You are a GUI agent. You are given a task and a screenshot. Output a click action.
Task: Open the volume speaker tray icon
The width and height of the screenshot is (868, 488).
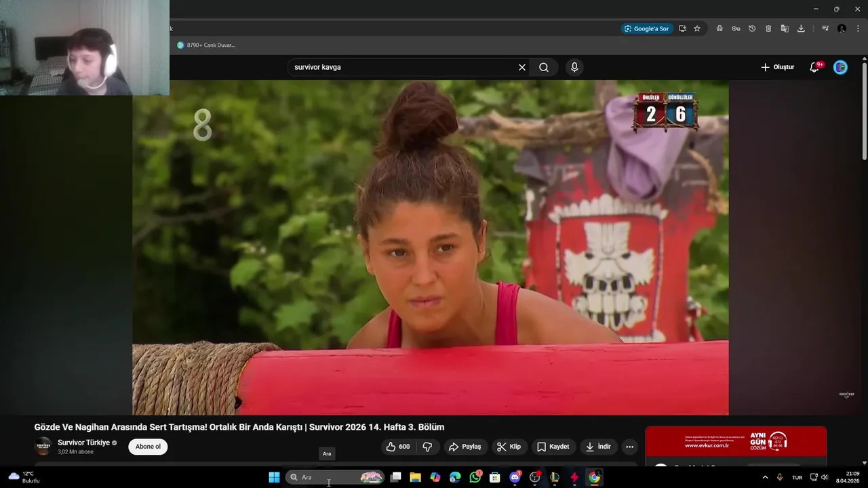(x=825, y=477)
